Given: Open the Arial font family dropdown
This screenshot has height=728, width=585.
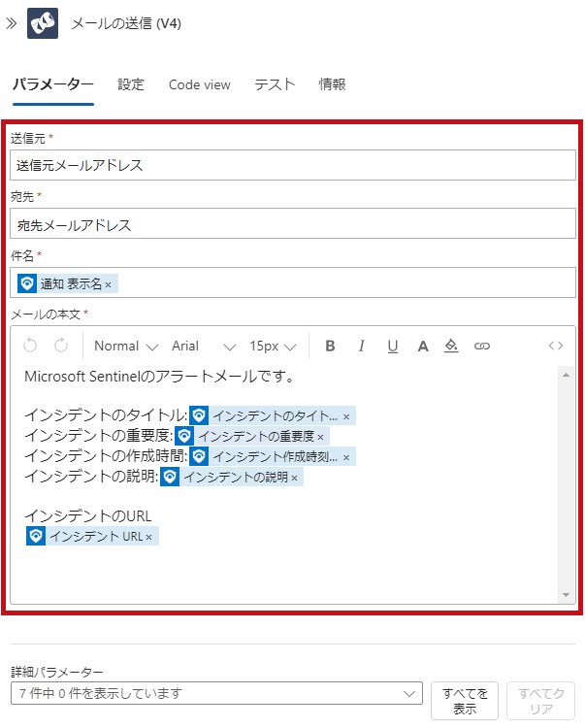Looking at the screenshot, I should click(204, 346).
